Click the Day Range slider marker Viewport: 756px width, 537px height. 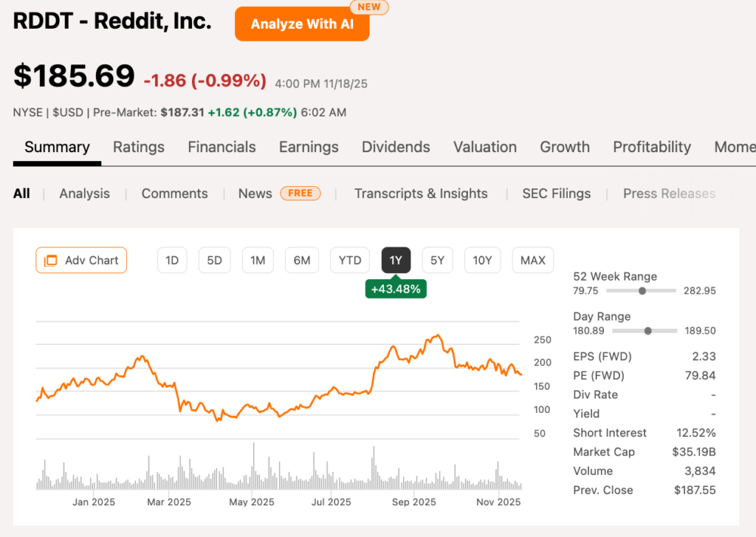(x=648, y=331)
